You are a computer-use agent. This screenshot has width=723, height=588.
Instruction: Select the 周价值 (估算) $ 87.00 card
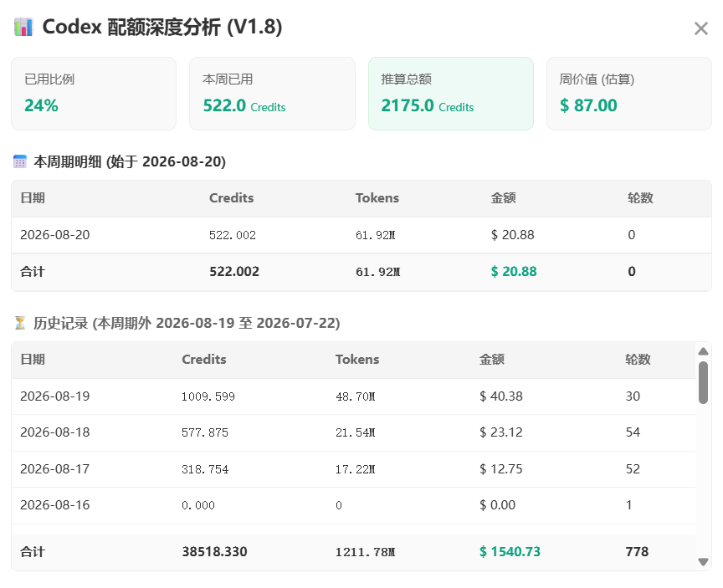(x=629, y=94)
